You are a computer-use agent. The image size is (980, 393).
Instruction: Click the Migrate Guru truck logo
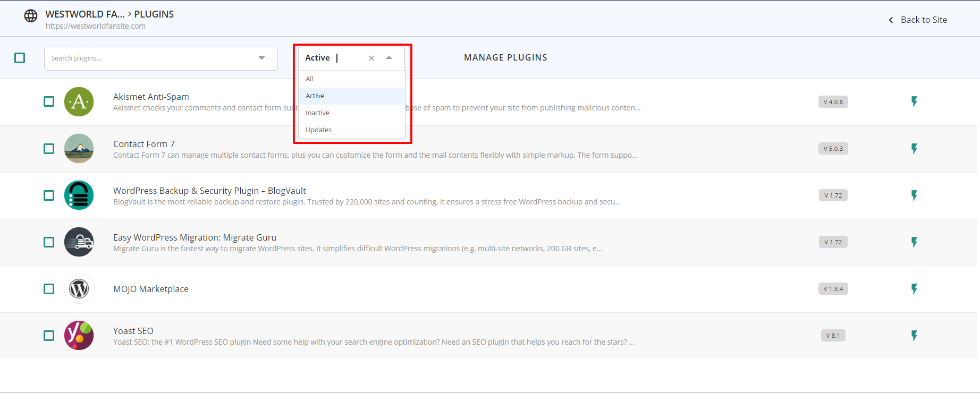[79, 242]
